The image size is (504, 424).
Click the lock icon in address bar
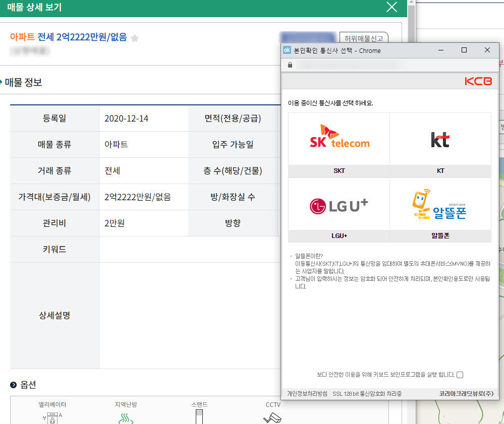(x=290, y=65)
